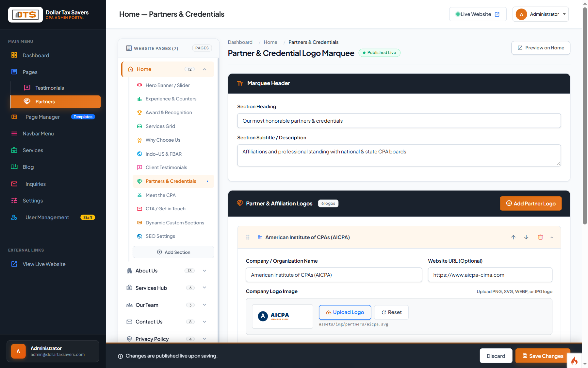Click the Add Partner Logo button
This screenshot has width=588, height=368.
(x=531, y=203)
